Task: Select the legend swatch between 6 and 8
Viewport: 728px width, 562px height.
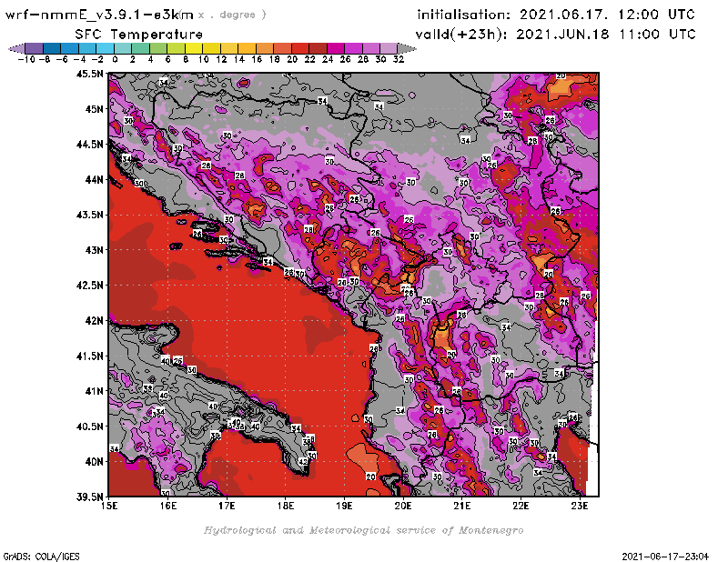Action: (176, 48)
